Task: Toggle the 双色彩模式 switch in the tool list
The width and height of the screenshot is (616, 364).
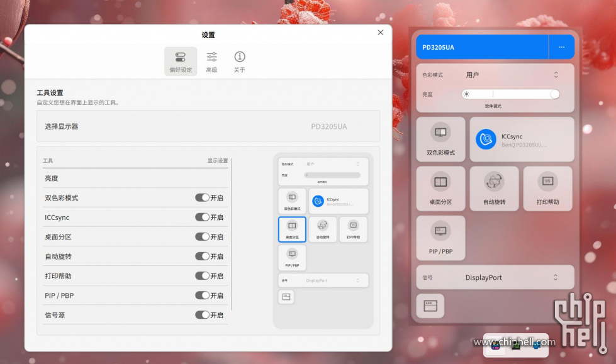Action: click(203, 197)
